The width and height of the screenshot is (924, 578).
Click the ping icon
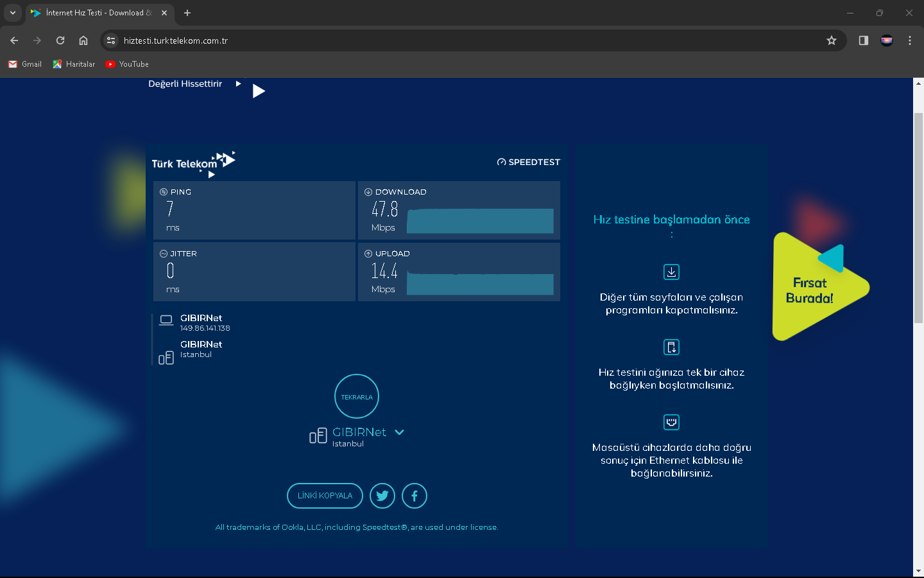pyautogui.click(x=164, y=192)
